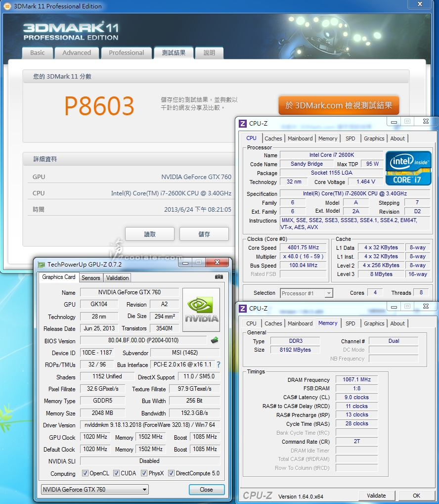Viewport: 439px width, 504px height.
Task: Click the Multiplier value x 48.0
Action: pos(303,257)
